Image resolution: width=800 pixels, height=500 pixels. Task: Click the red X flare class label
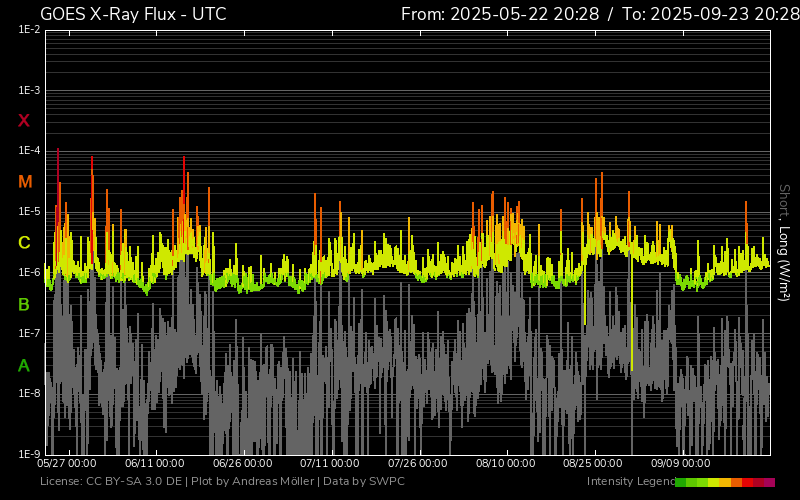pos(24,121)
